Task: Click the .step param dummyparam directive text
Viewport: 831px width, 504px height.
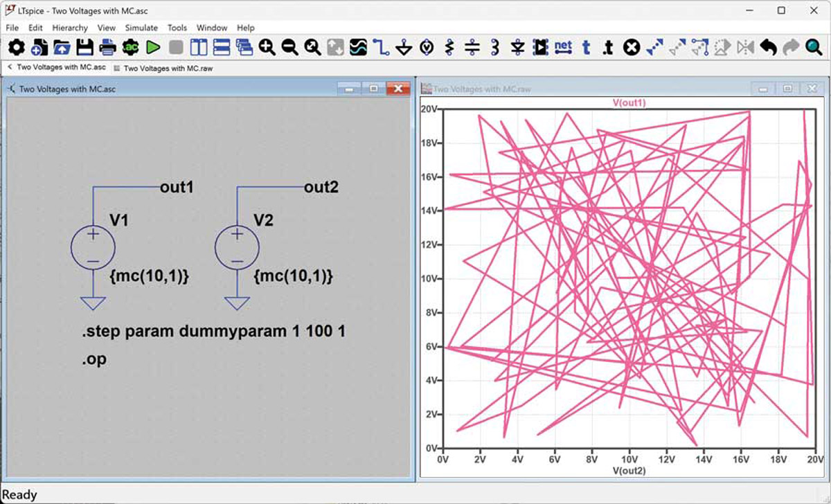Action: point(213,332)
